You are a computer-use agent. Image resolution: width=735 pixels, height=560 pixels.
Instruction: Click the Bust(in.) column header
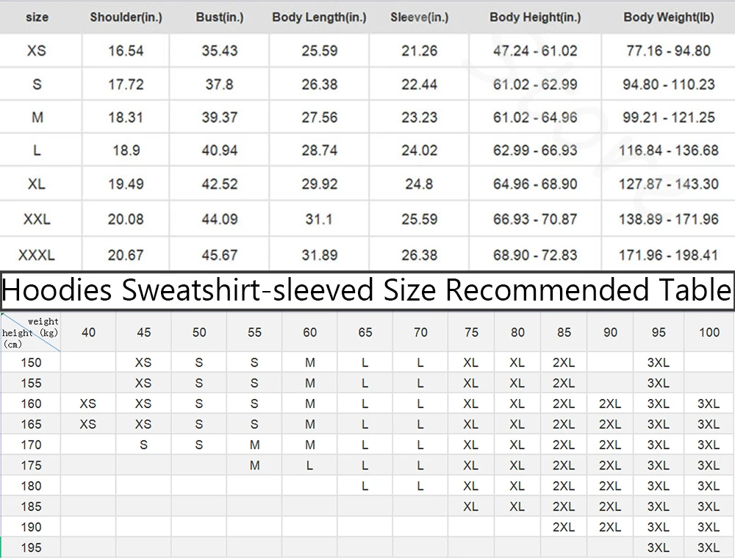[x=219, y=17]
